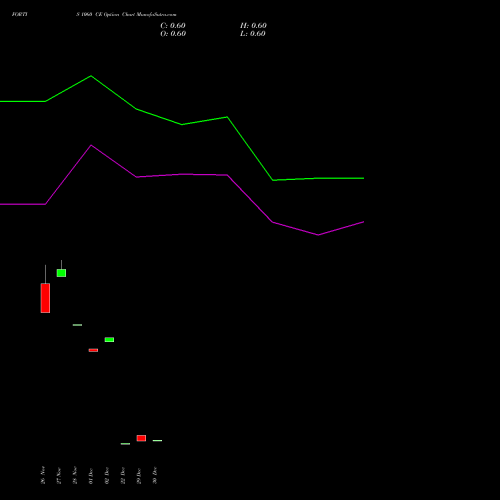This screenshot has height=500, width=500.
Task: Click the red candlestick for 29 Dec
Action: [141, 438]
